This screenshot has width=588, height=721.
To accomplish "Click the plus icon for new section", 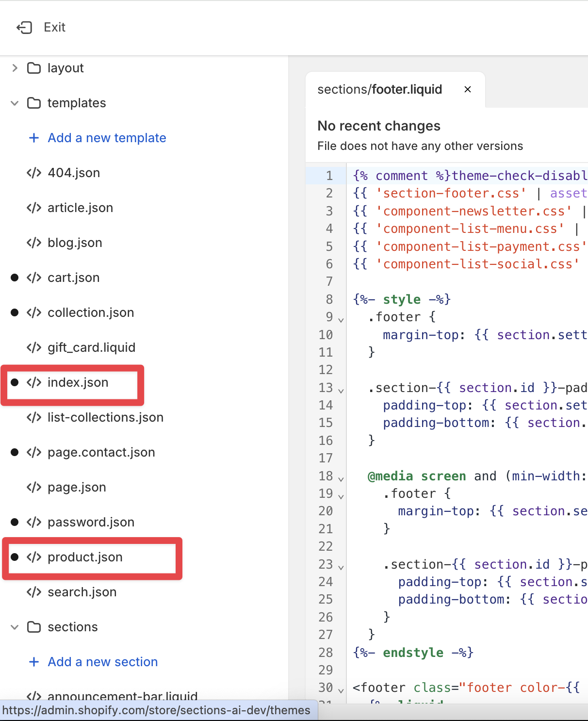I will point(34,662).
